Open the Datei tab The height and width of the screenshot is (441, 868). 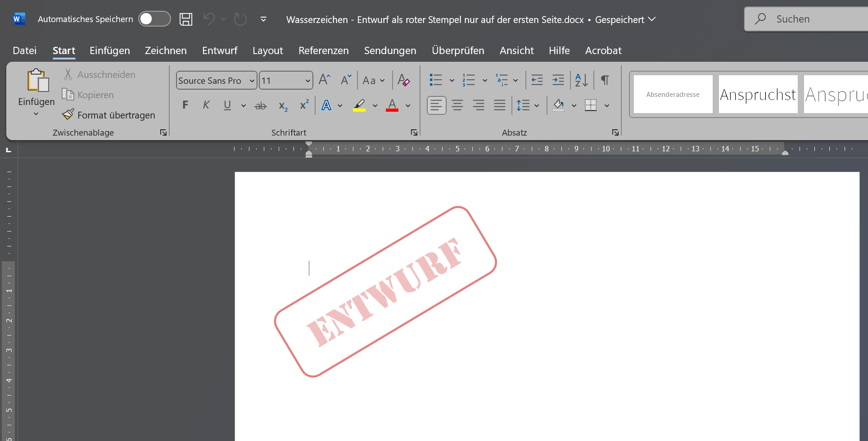[25, 50]
